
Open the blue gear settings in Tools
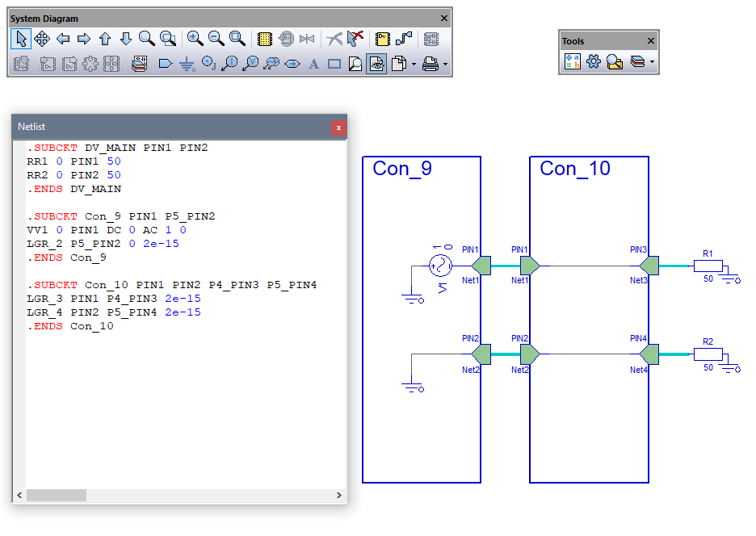[x=594, y=62]
